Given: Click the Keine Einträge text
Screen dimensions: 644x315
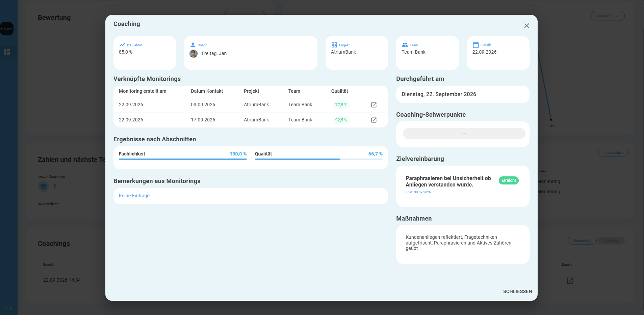Looking at the screenshot, I should coord(134,196).
